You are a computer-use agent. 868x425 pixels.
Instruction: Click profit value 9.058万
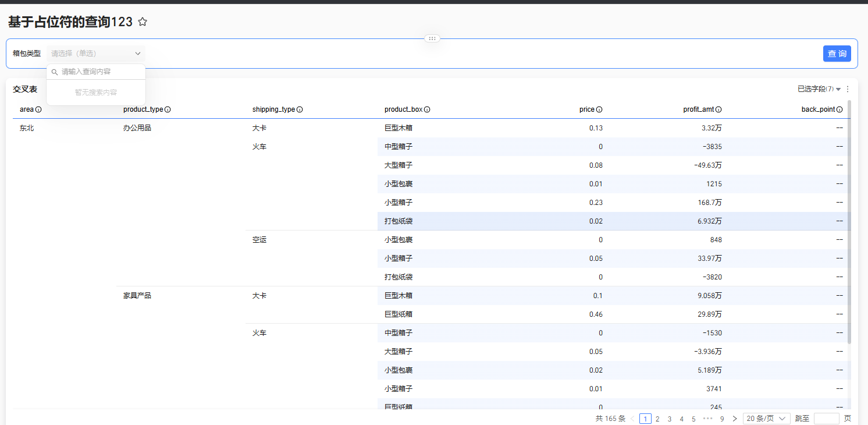tap(710, 296)
